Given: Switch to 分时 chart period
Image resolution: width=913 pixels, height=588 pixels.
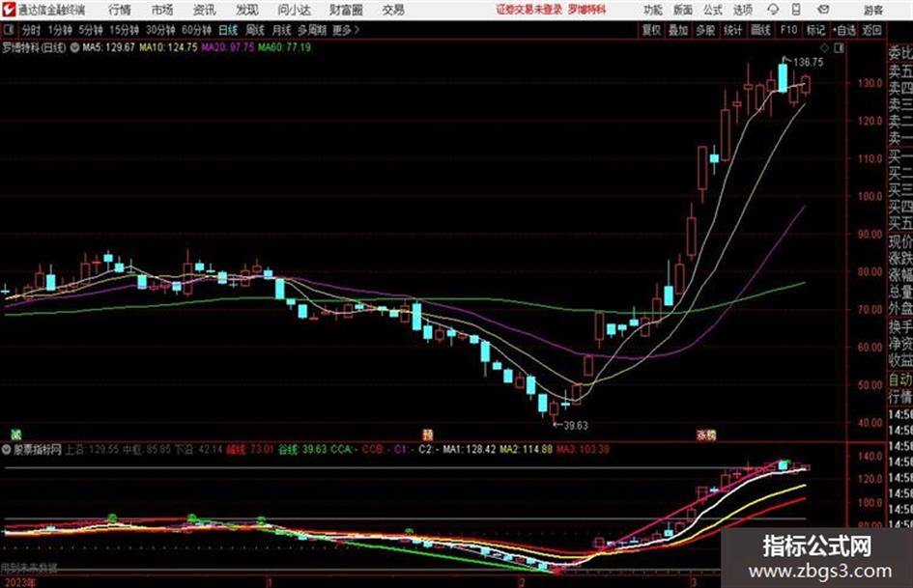Looking at the screenshot, I should [32, 30].
